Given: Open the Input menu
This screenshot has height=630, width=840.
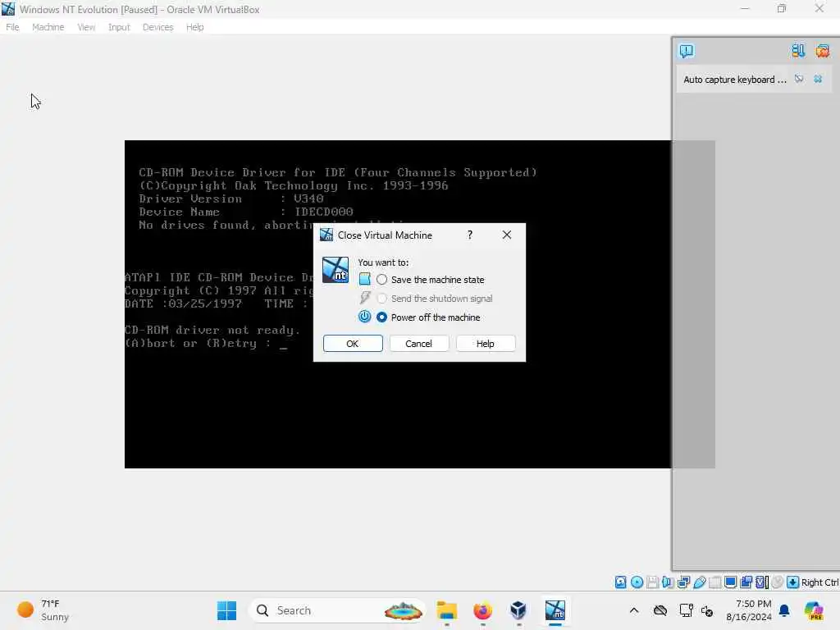Looking at the screenshot, I should [119, 27].
